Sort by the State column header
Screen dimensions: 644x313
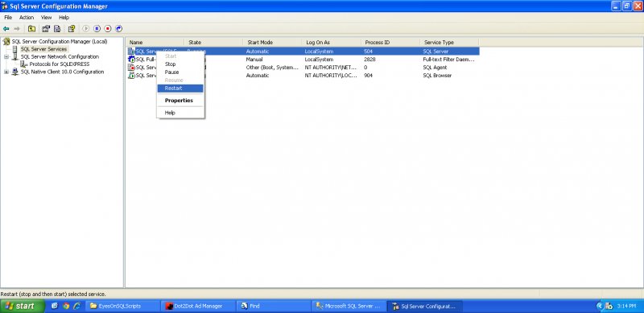(214, 43)
